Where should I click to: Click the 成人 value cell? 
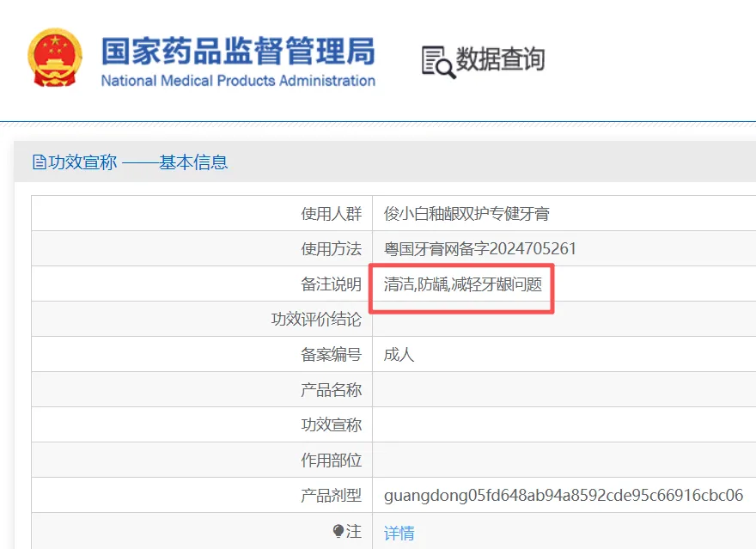399,354
